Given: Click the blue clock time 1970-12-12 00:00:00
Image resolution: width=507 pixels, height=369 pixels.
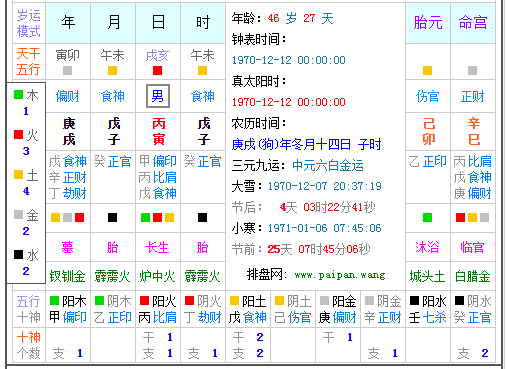Looking at the screenshot, I should (289, 60).
